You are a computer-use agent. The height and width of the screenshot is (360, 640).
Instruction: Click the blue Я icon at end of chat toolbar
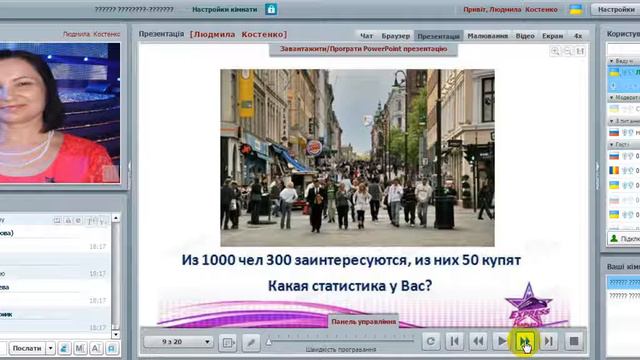click(x=112, y=348)
